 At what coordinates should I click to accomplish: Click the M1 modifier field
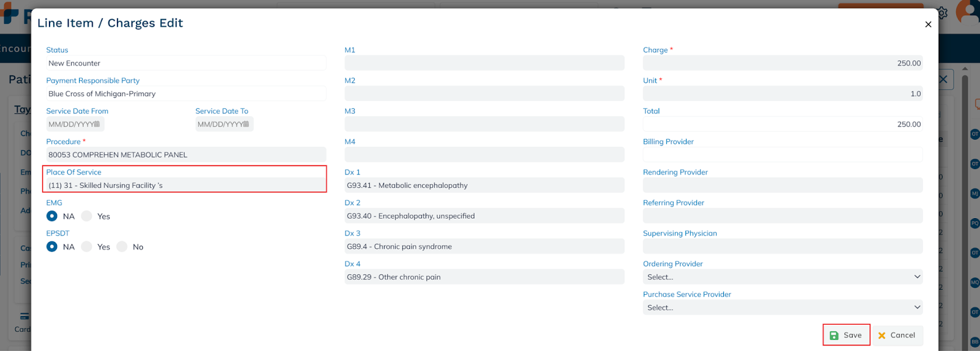click(x=484, y=63)
